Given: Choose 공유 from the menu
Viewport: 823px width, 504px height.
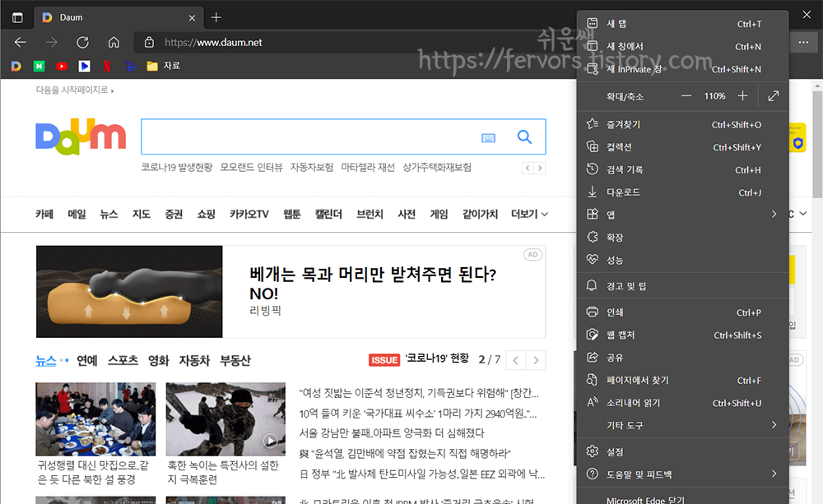Looking at the screenshot, I should pos(682,357).
